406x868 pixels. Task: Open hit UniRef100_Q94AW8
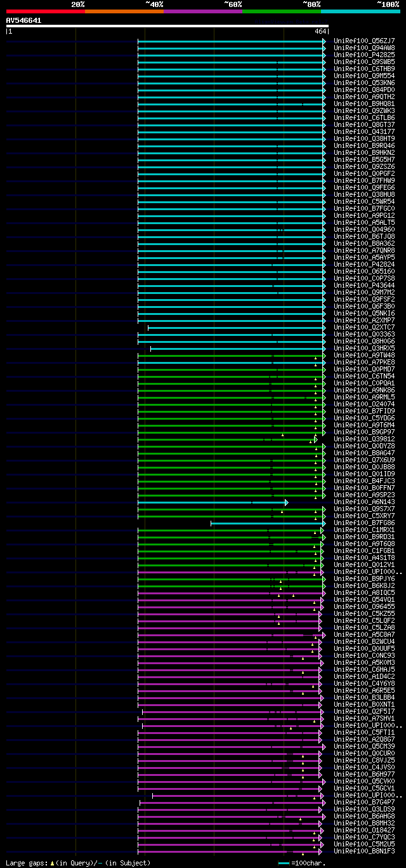(364, 48)
